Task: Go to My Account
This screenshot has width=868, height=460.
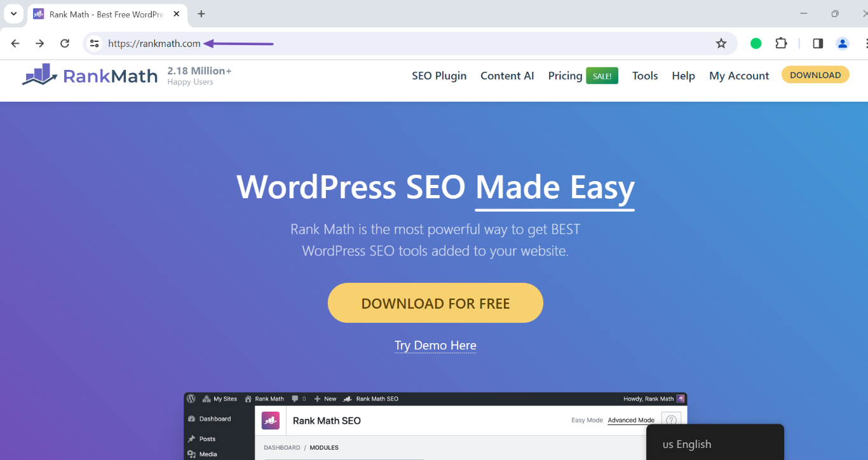Action: point(739,76)
